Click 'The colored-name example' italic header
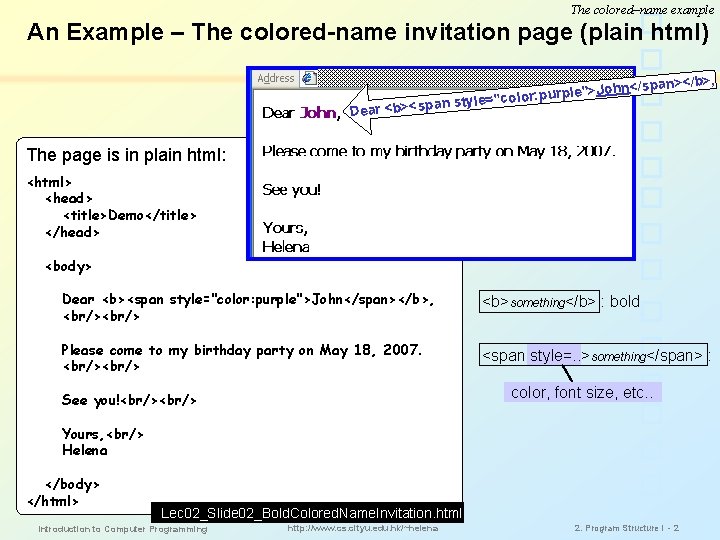The width and height of the screenshot is (720, 540). click(642, 10)
